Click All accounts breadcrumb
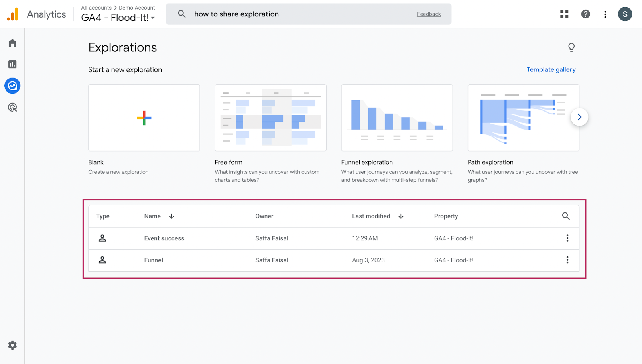642x364 pixels. [x=96, y=8]
